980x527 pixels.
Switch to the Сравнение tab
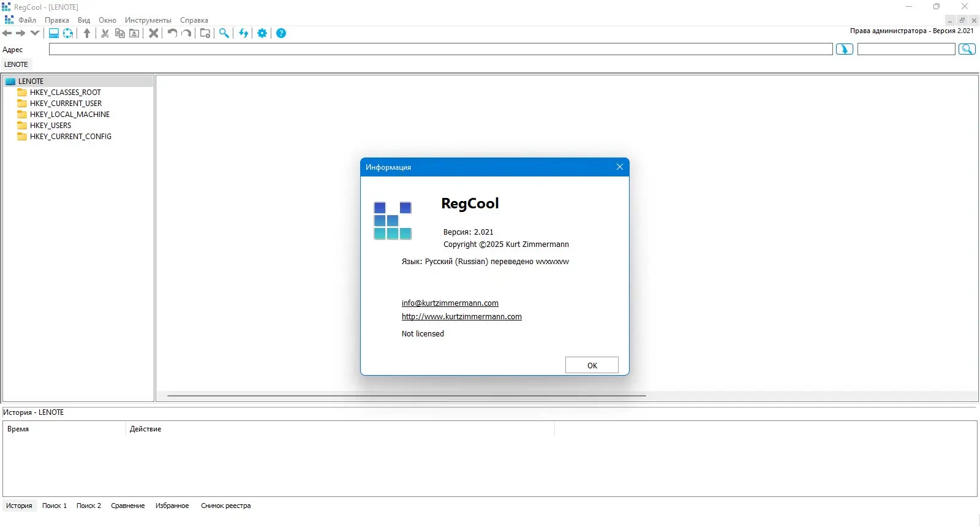click(128, 506)
